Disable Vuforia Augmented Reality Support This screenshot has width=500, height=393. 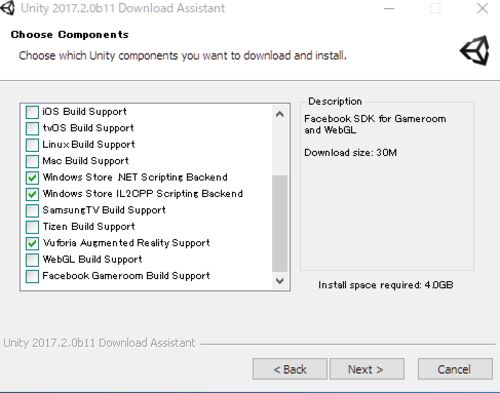pos(32,243)
